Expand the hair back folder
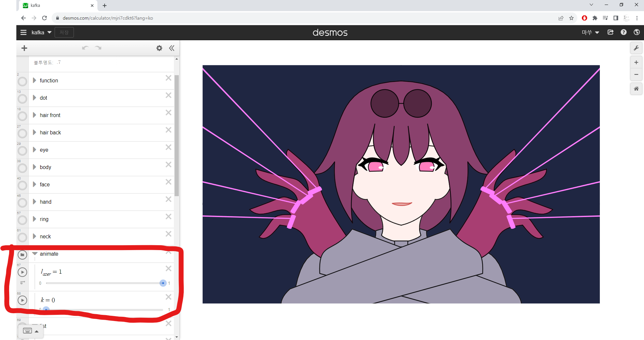The image size is (644, 340). click(34, 132)
